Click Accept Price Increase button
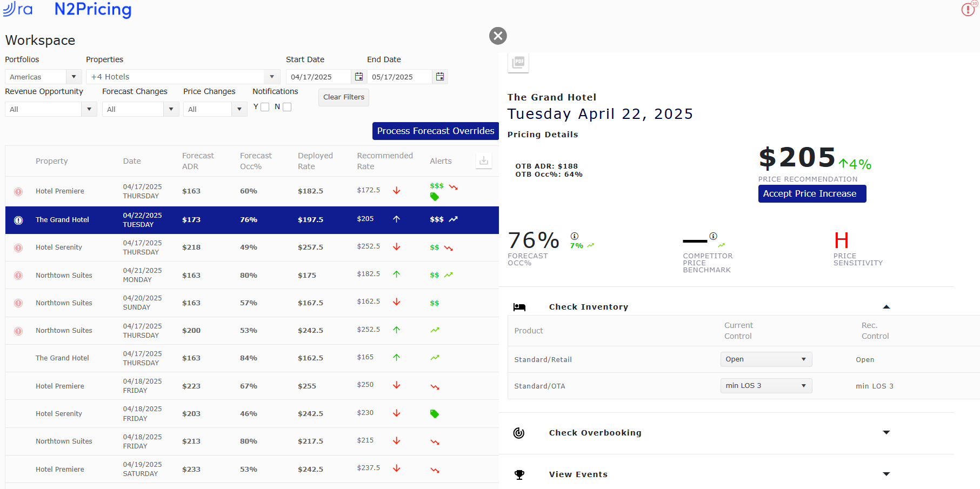The width and height of the screenshot is (980, 489). point(812,193)
